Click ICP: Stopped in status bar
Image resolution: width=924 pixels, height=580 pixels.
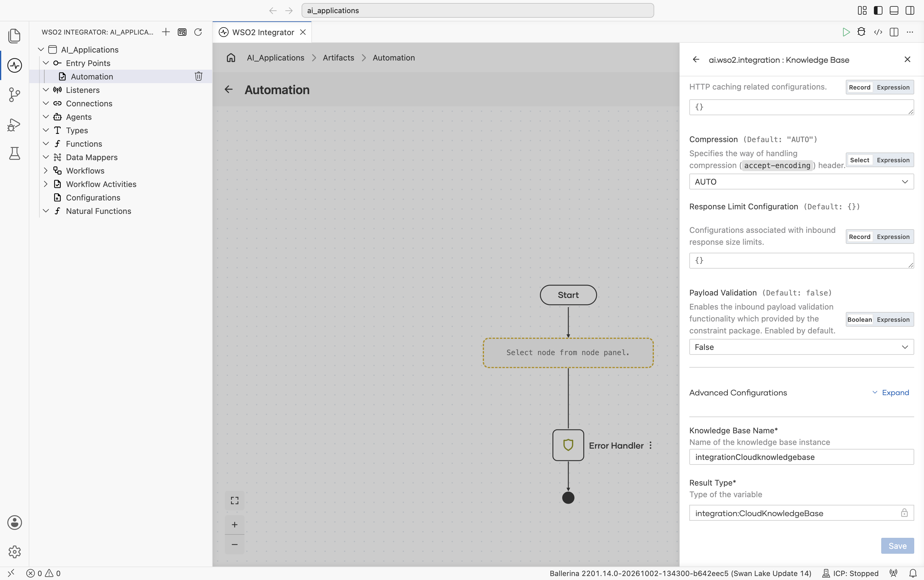pos(850,573)
